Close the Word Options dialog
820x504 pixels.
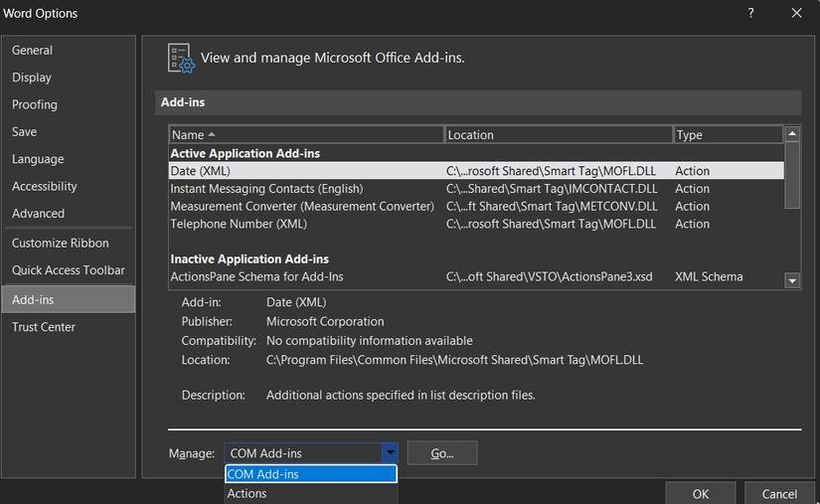(796, 13)
